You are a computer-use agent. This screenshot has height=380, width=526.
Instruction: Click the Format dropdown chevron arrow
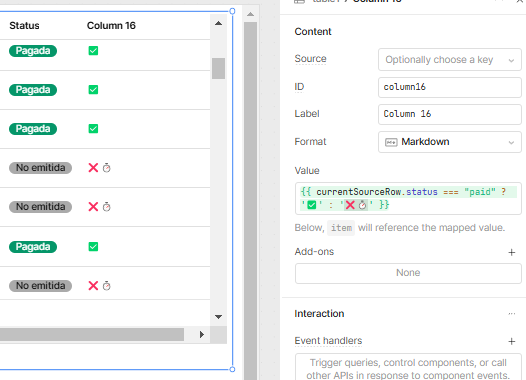[x=511, y=143]
